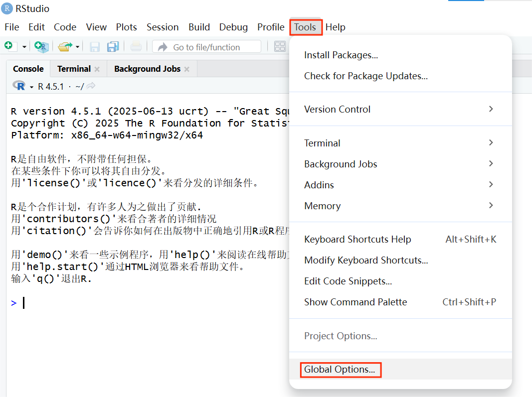Close the Background Jobs tab

(186, 69)
